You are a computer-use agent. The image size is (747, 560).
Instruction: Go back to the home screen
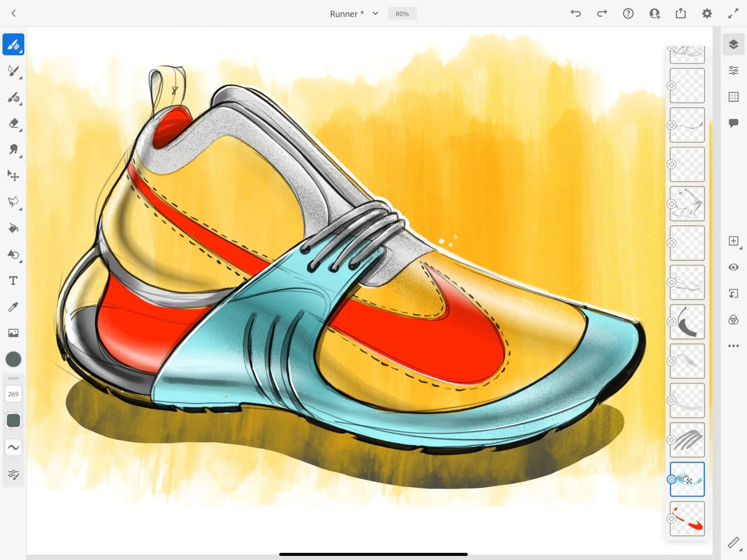[14, 14]
